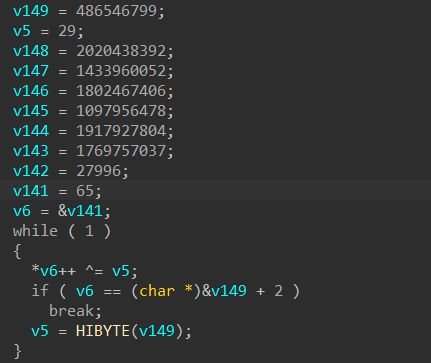Screen dimensions: 431x363
Task: Select the value 2020438392
Action: click(x=121, y=51)
